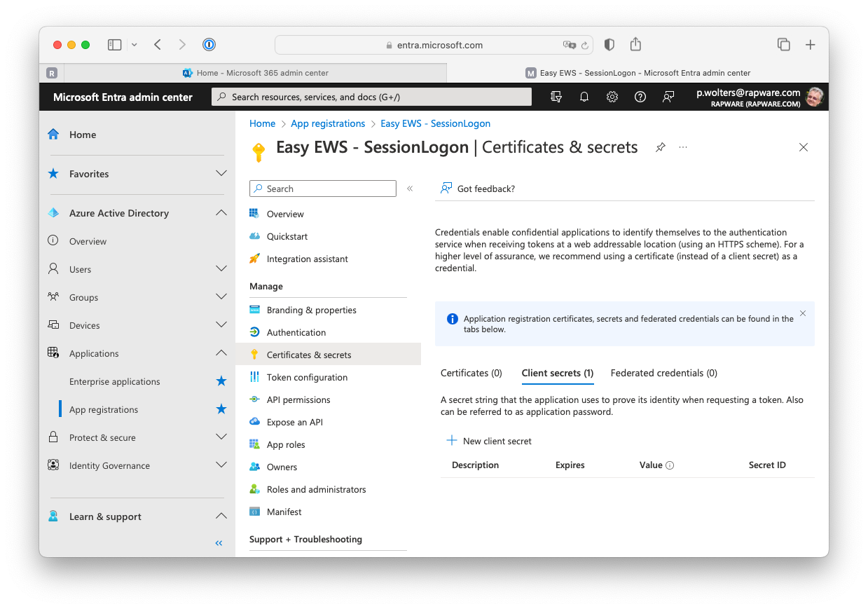Close the Certificates & secrets blade
This screenshot has width=868, height=609.
pyautogui.click(x=804, y=147)
